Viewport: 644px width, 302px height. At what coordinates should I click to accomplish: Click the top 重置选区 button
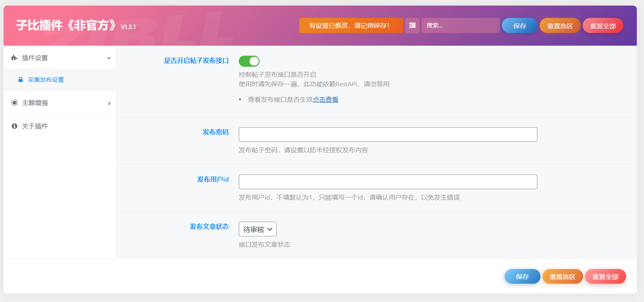coord(560,26)
